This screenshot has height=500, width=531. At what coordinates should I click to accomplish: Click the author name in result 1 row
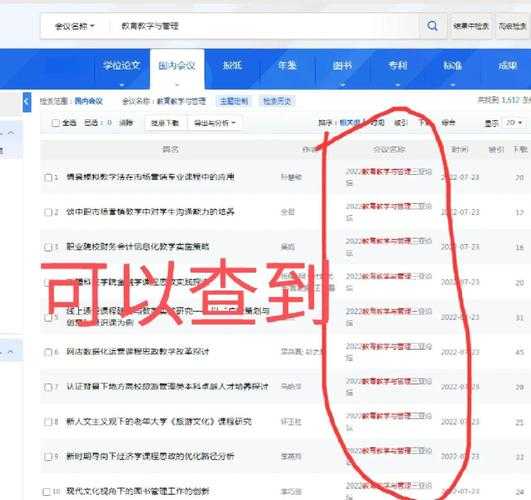point(291,177)
